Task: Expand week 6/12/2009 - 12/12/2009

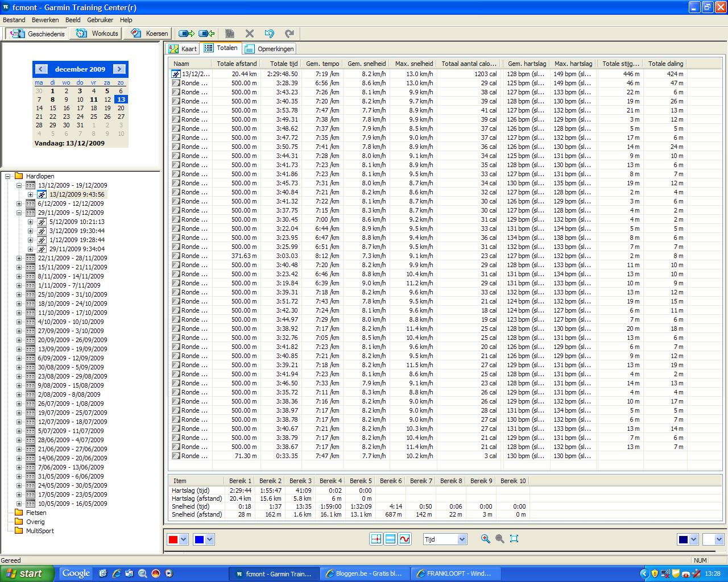Action: (19, 203)
